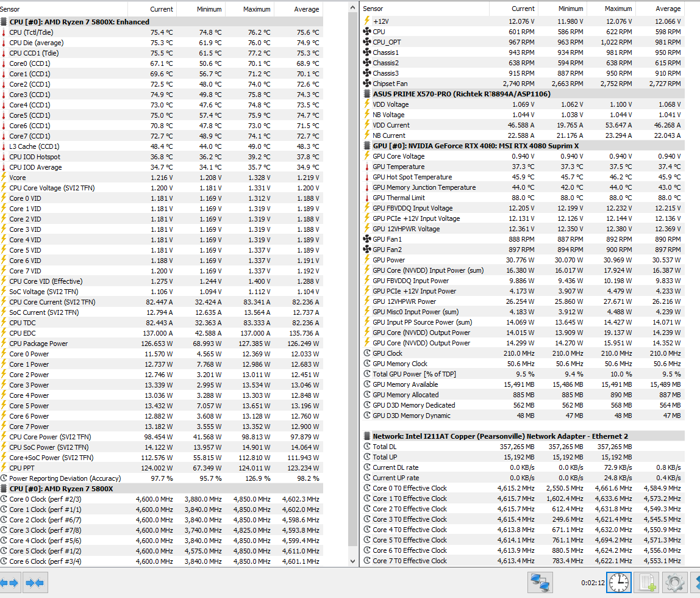Select GPU Hot Spot Temperature row
This screenshot has width=700, height=598.
(x=523, y=177)
